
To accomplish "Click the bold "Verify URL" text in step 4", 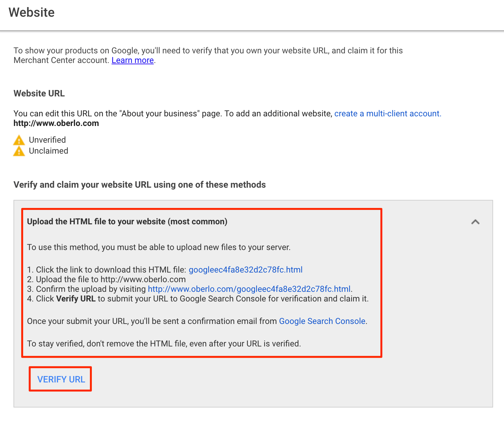I will coord(76,299).
